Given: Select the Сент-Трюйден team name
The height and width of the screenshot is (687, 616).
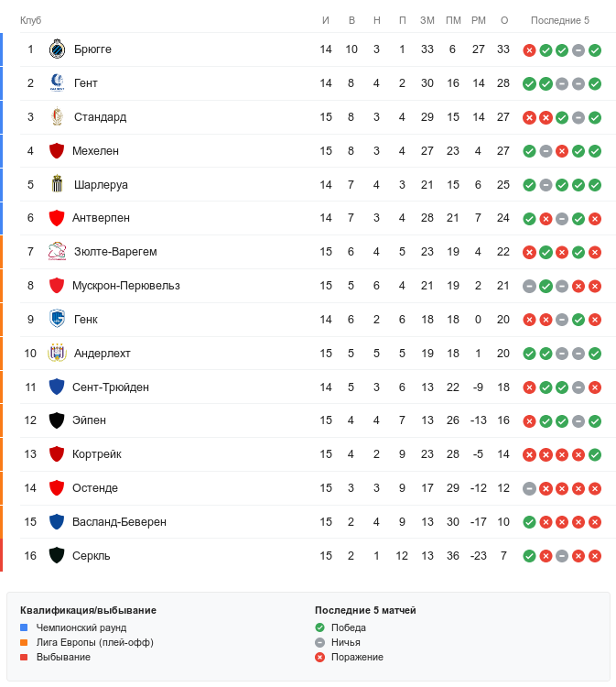Looking at the screenshot, I should (x=111, y=387).
